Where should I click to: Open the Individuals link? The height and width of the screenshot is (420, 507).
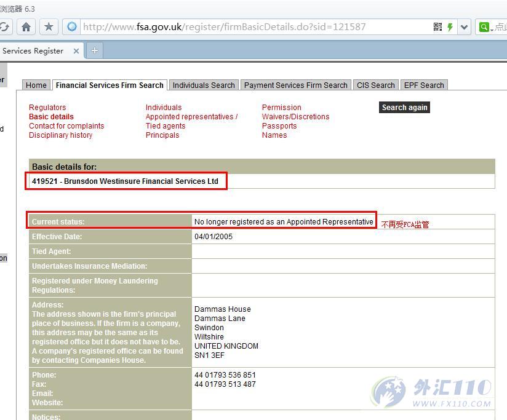coord(163,107)
